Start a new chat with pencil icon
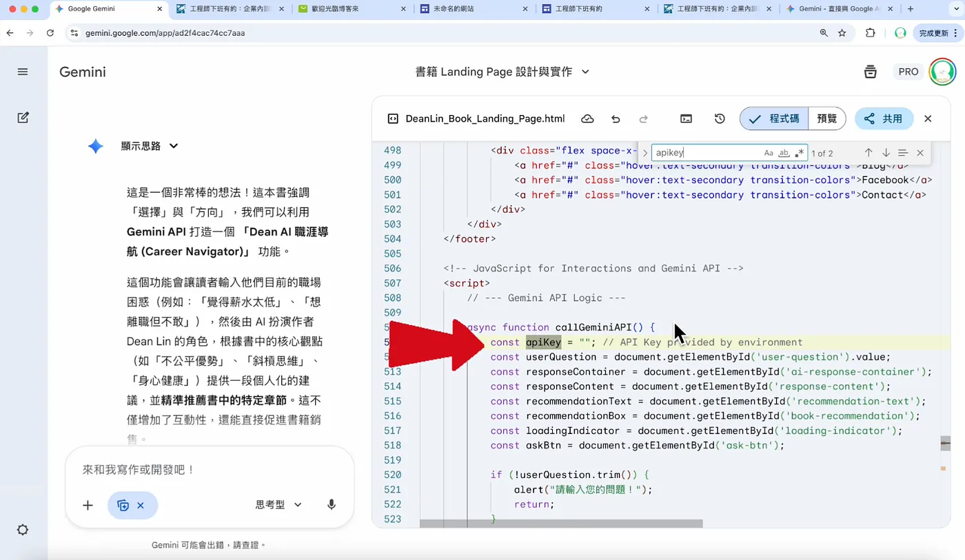Screen dimensions: 965x560 23,118
